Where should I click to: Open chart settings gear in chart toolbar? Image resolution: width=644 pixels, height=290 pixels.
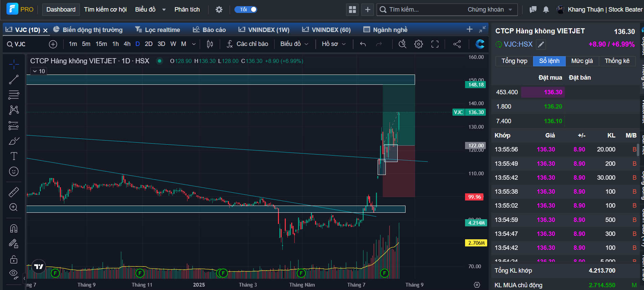point(419,44)
